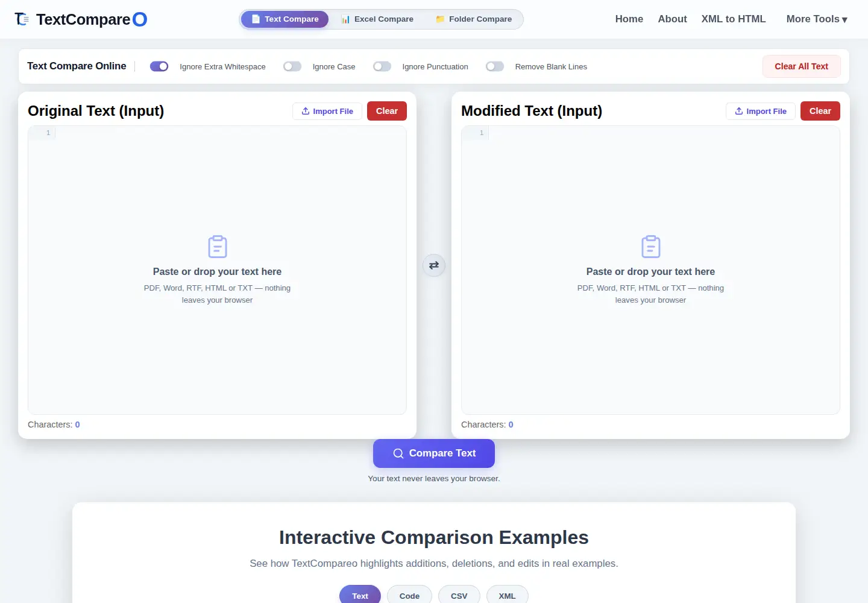Viewport: 868px width, 603px height.
Task: Click clipboard icon in Original Text pane
Action: click(218, 247)
